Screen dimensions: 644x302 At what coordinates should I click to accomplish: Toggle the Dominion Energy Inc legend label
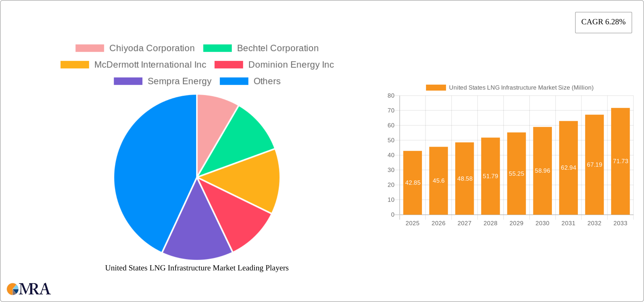291,65
